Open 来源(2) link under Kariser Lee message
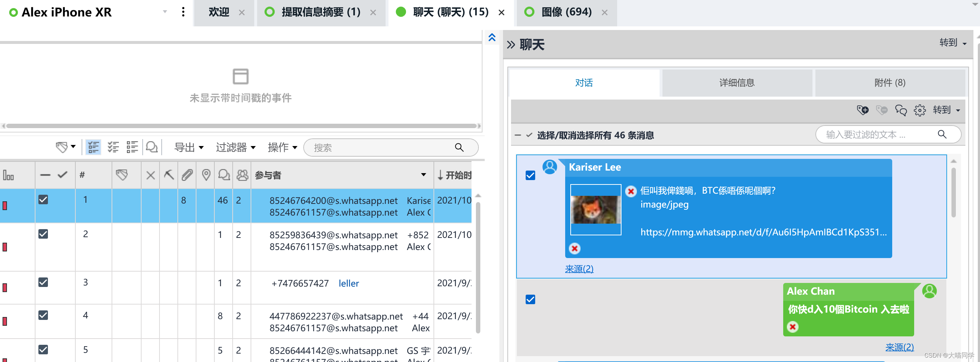Viewport: 980px width, 362px height. (579, 269)
